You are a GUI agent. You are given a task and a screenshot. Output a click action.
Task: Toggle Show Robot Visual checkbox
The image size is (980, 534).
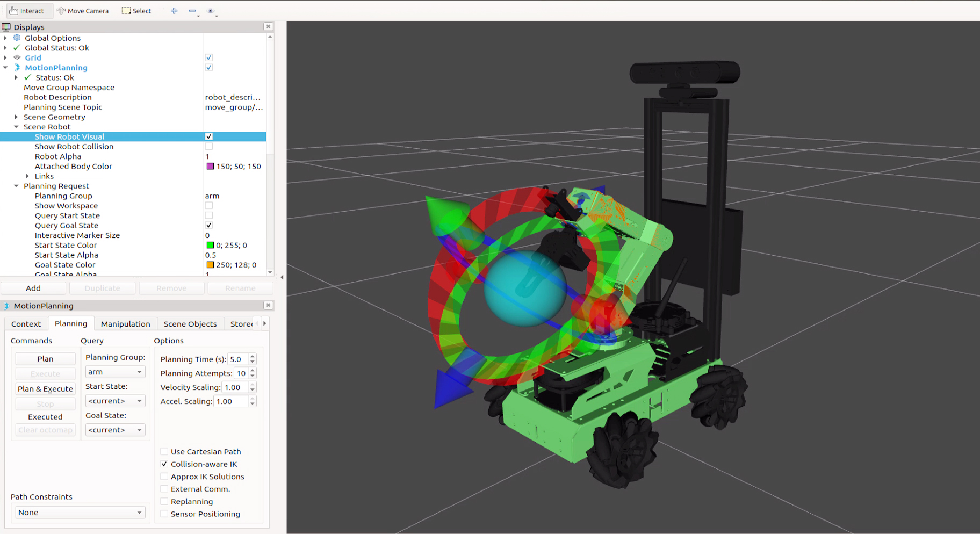(x=209, y=136)
